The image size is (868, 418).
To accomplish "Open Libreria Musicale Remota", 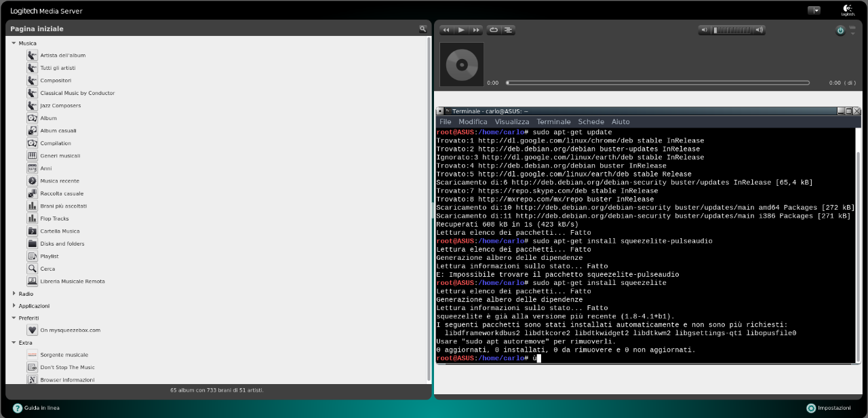I will (73, 281).
